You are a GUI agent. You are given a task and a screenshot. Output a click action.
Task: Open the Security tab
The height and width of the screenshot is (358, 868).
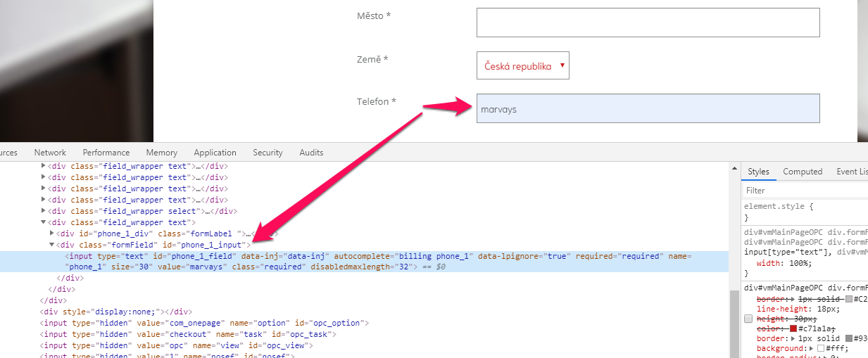[268, 152]
